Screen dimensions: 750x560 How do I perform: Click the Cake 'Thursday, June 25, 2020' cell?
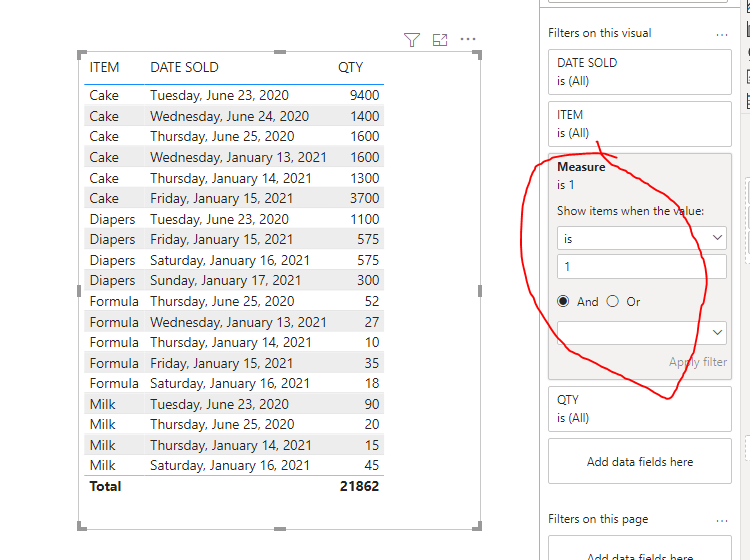click(x=222, y=136)
